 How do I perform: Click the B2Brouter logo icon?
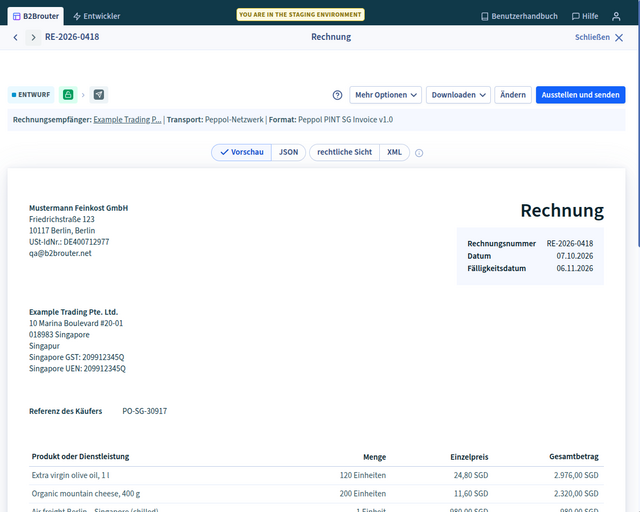coord(16,16)
